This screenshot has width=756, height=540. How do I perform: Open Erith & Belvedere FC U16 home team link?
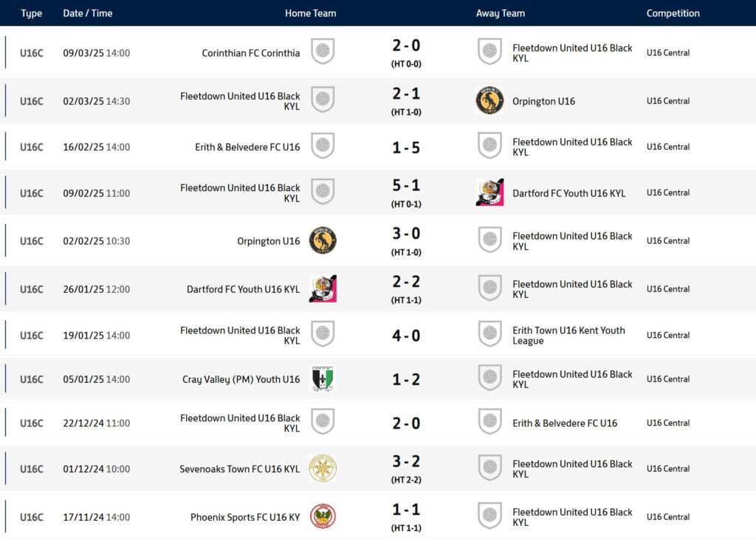click(247, 147)
